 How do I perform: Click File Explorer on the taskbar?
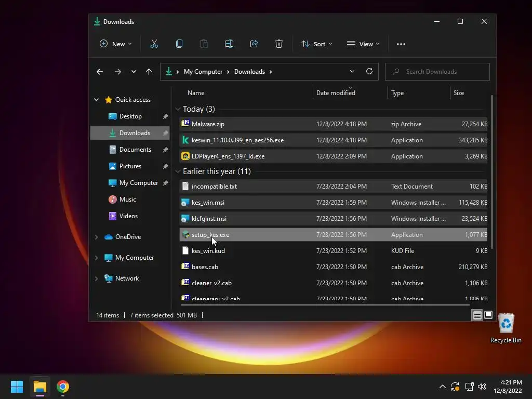coord(39,387)
